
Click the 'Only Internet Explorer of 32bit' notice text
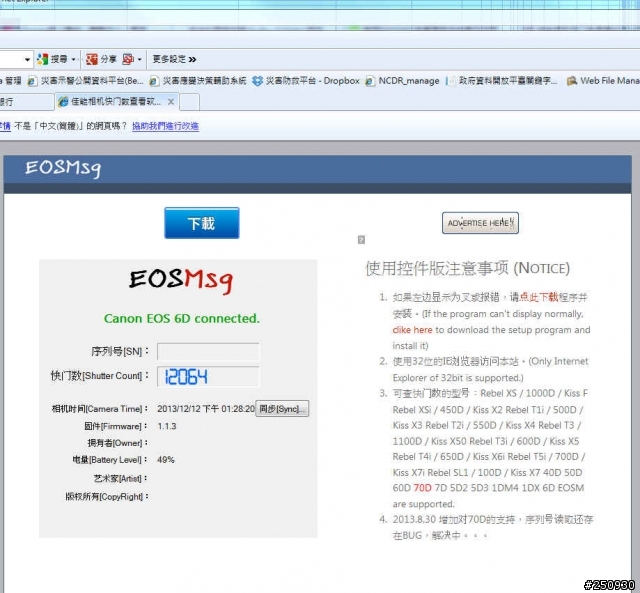pyautogui.click(x=491, y=369)
